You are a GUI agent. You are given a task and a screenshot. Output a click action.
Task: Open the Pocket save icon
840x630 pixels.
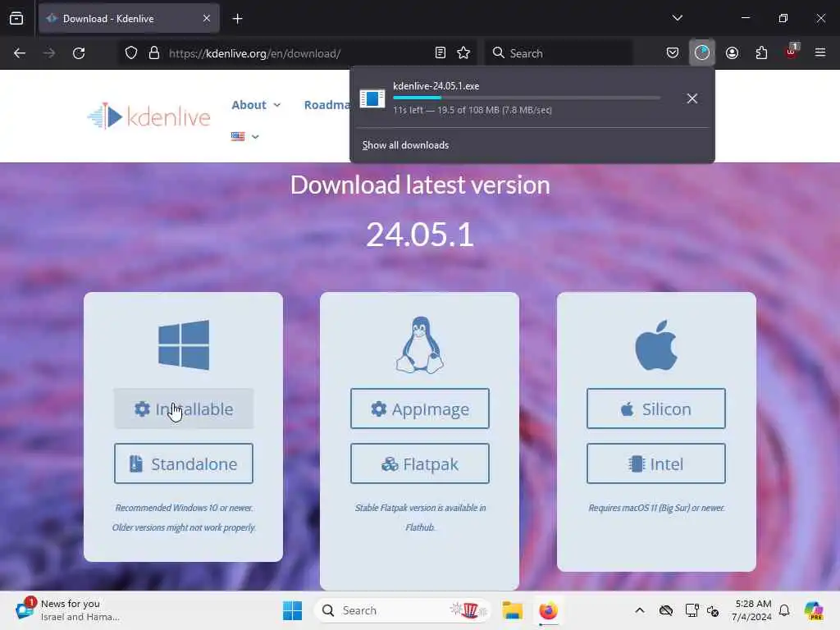pyautogui.click(x=673, y=53)
